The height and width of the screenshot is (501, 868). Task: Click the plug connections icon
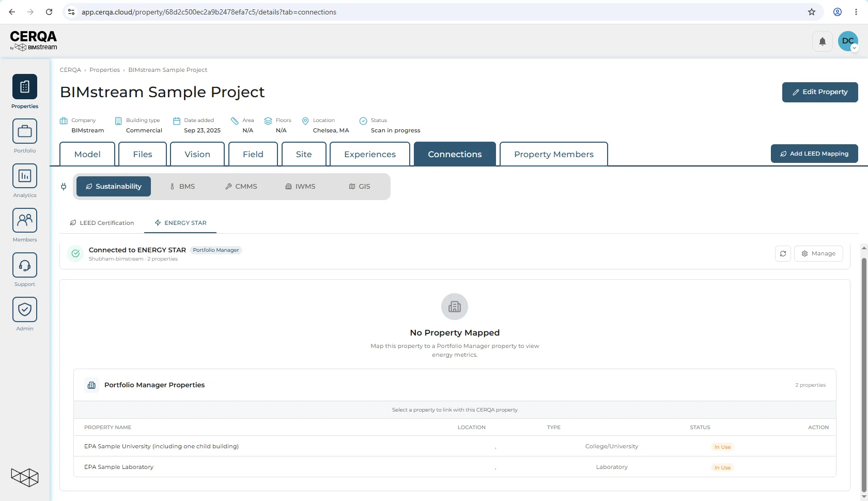[x=64, y=187]
